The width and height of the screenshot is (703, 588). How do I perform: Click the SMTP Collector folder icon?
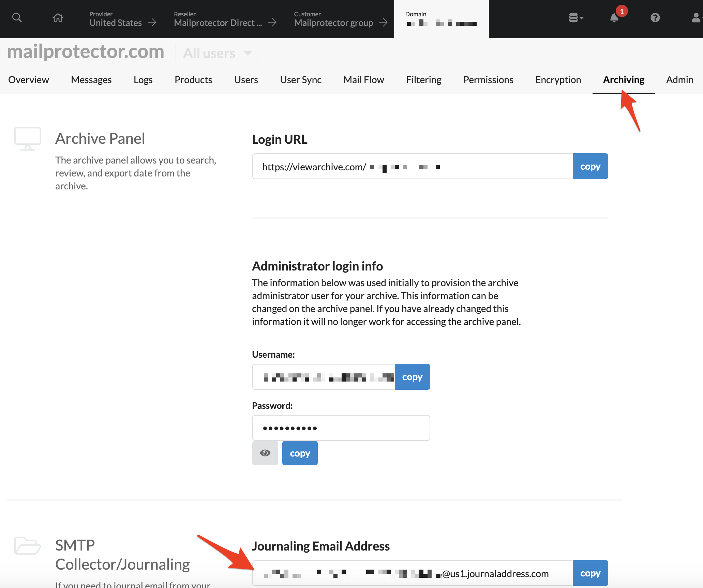tap(28, 545)
